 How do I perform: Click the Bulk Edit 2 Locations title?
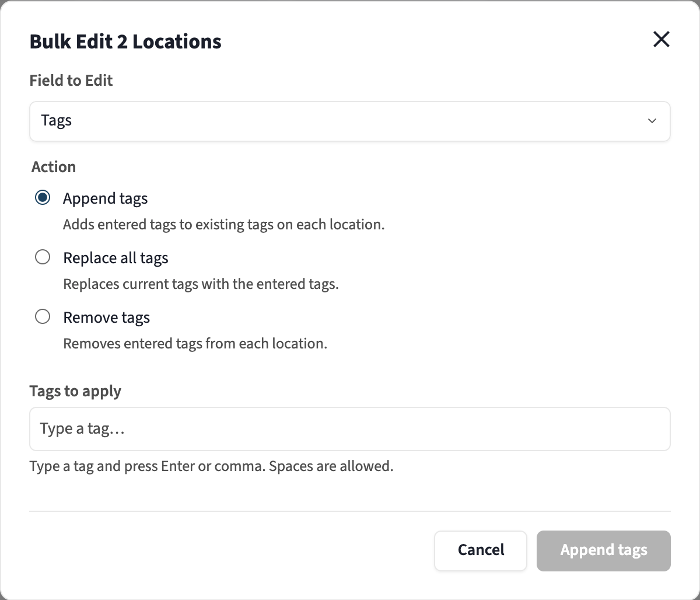click(125, 42)
